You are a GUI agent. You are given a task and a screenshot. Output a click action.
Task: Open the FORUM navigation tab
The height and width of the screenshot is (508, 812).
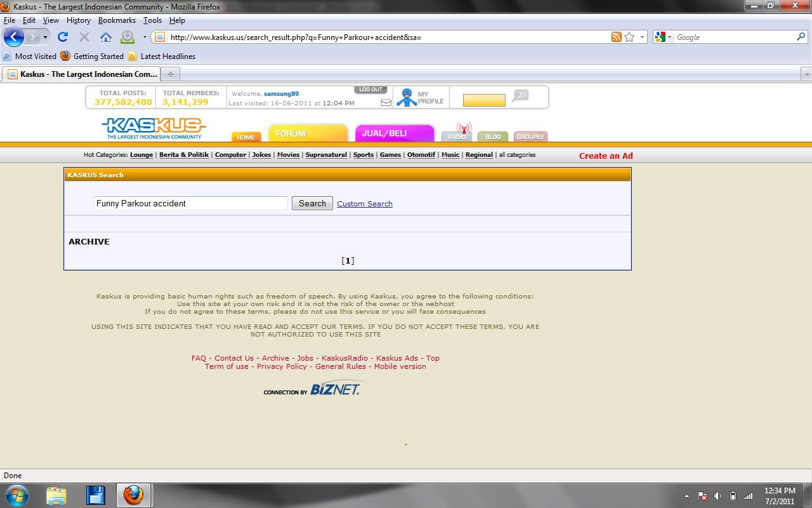click(308, 133)
